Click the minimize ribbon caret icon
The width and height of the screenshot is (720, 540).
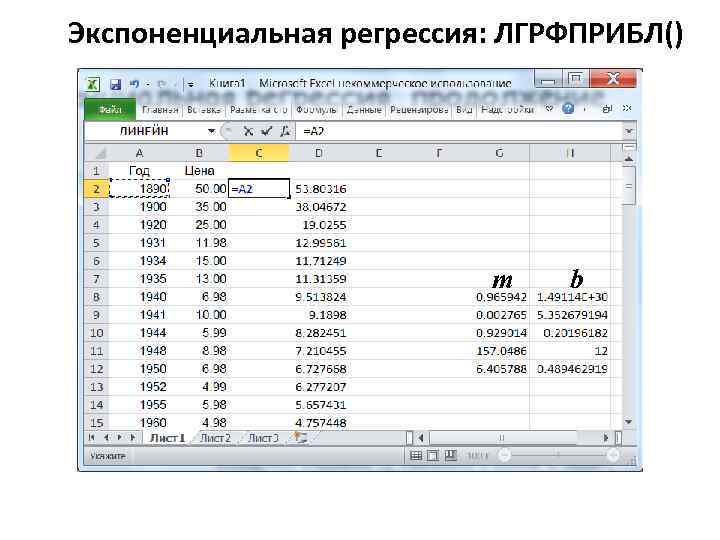click(549, 109)
